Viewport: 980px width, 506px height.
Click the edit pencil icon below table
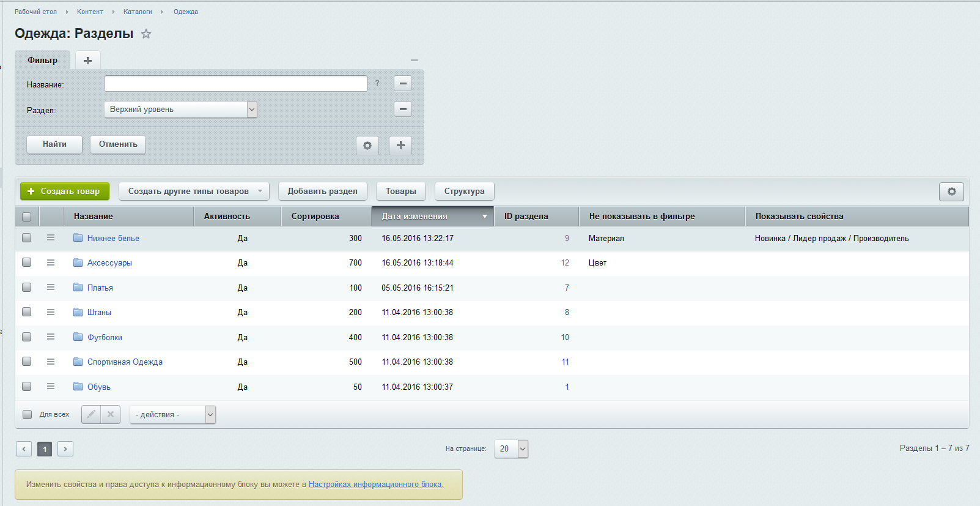coord(91,414)
